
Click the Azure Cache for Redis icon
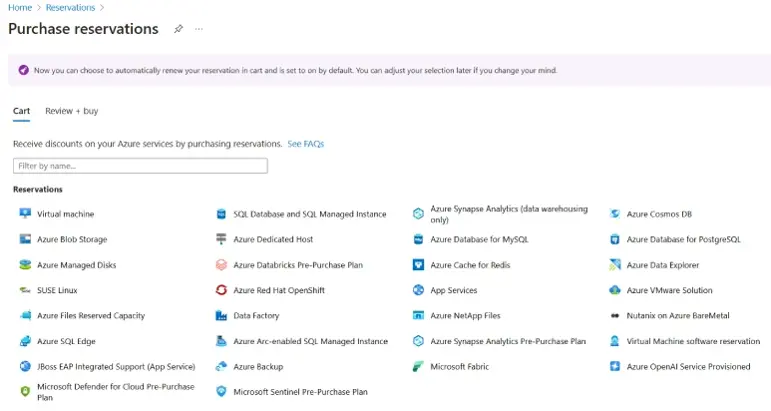pyautogui.click(x=418, y=264)
